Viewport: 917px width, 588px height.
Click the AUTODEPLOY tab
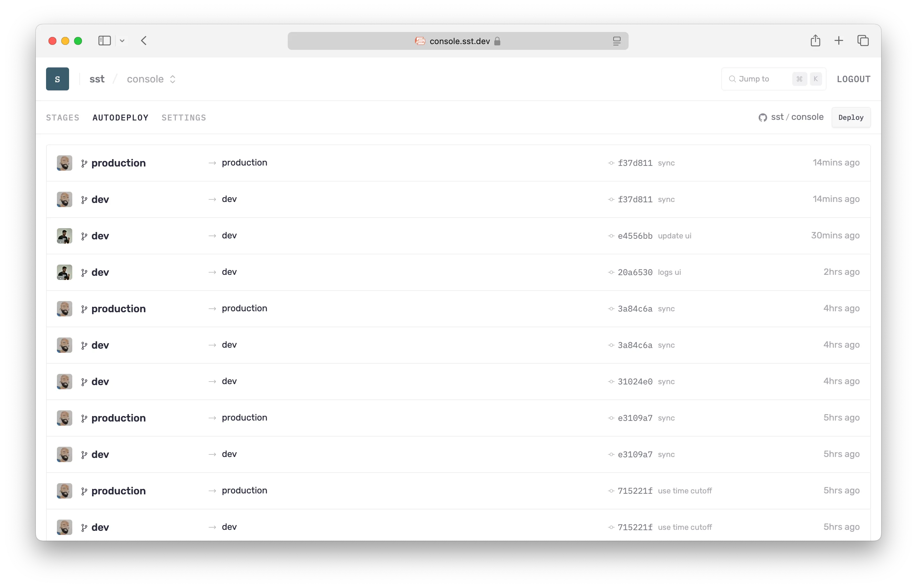(120, 117)
